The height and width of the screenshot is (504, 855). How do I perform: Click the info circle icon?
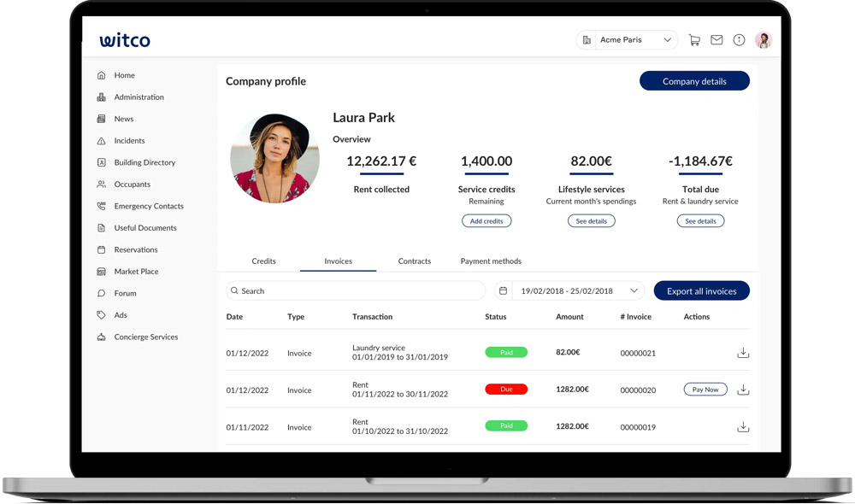coord(739,40)
